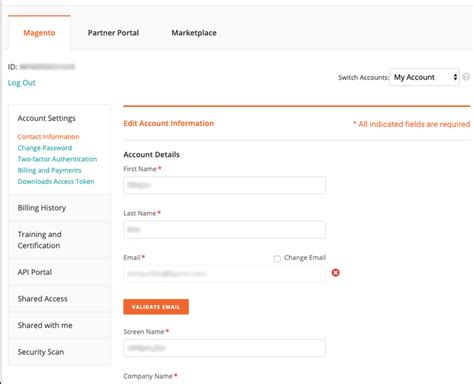Click the Validate Email button
Viewport: 474px width, 384px height.
tap(156, 307)
